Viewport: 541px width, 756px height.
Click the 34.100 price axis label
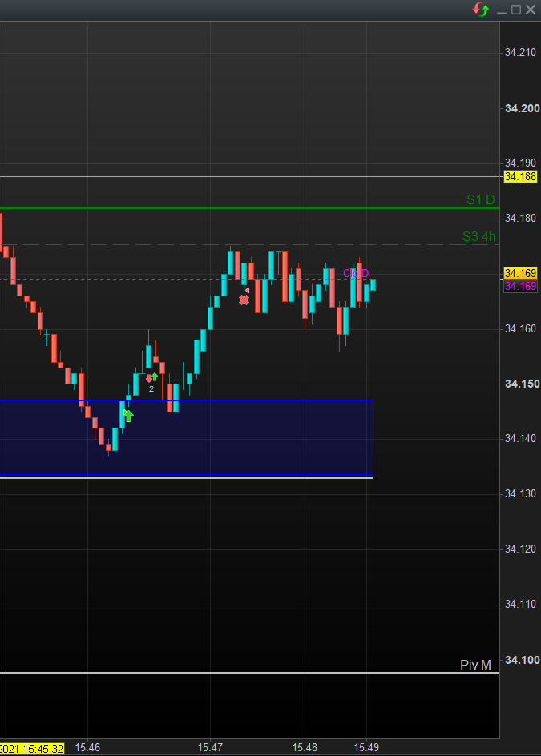(523, 660)
